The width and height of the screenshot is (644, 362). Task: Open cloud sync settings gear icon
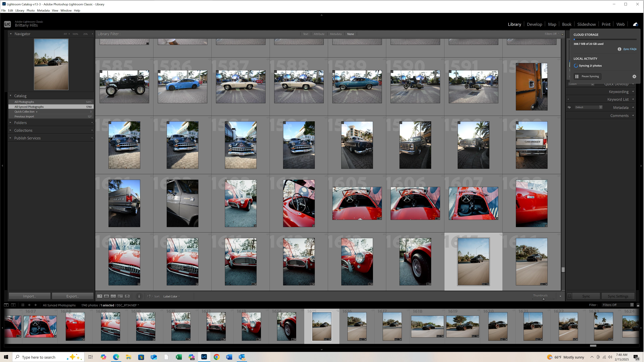click(x=634, y=76)
